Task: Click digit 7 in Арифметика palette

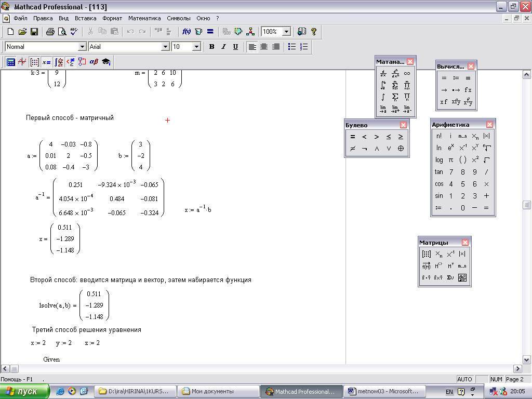Action: [451, 172]
